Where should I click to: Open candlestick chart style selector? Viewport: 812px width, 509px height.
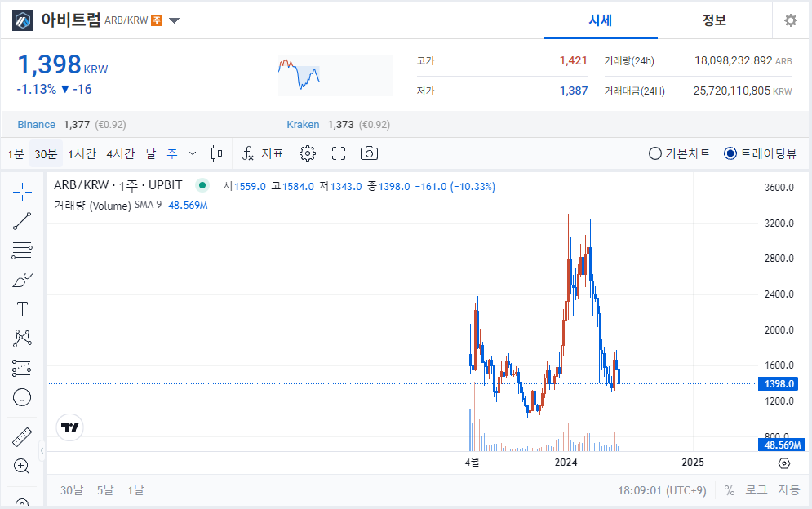[x=216, y=153]
